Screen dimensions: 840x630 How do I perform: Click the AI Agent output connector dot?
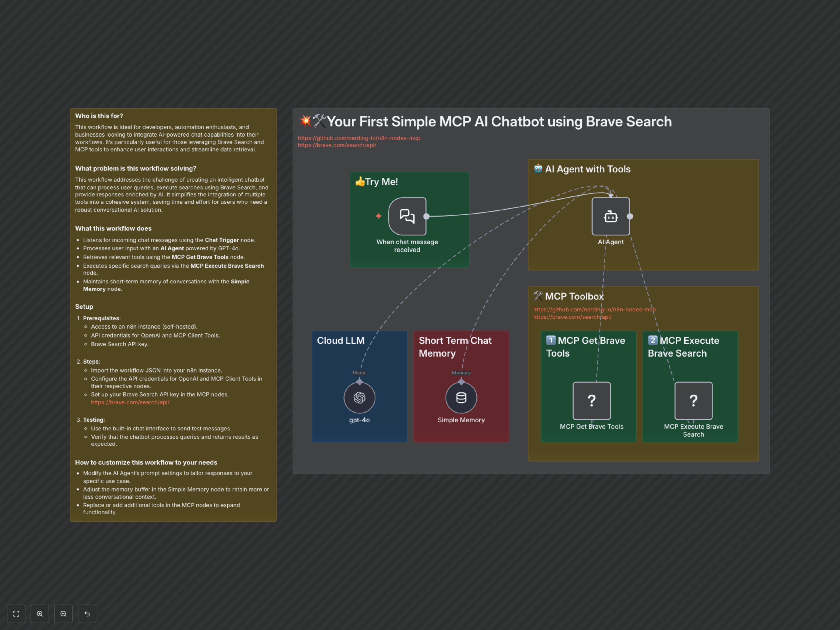(x=630, y=217)
